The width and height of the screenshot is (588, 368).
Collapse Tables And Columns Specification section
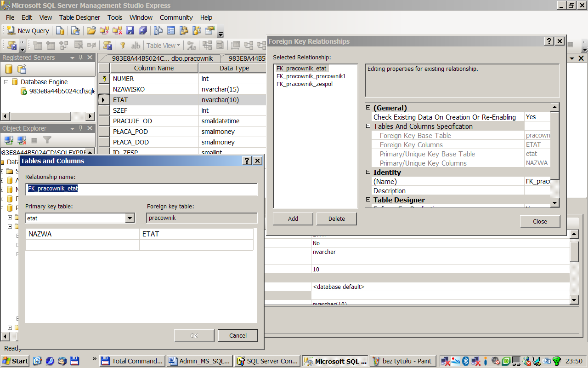click(368, 126)
